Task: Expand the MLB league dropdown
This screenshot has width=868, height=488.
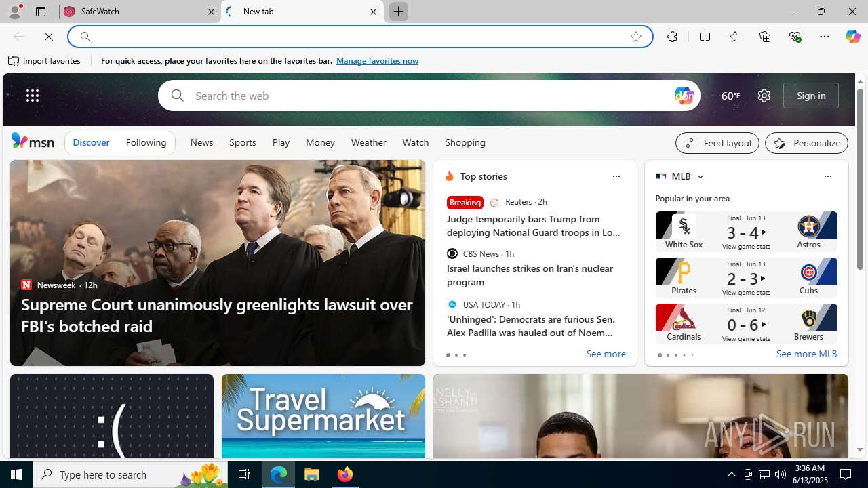Action: (x=700, y=176)
